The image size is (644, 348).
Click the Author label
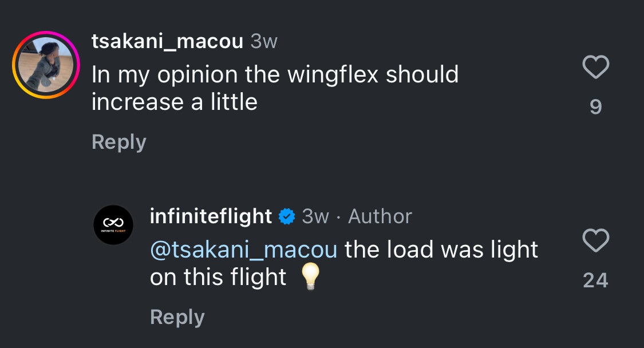380,216
